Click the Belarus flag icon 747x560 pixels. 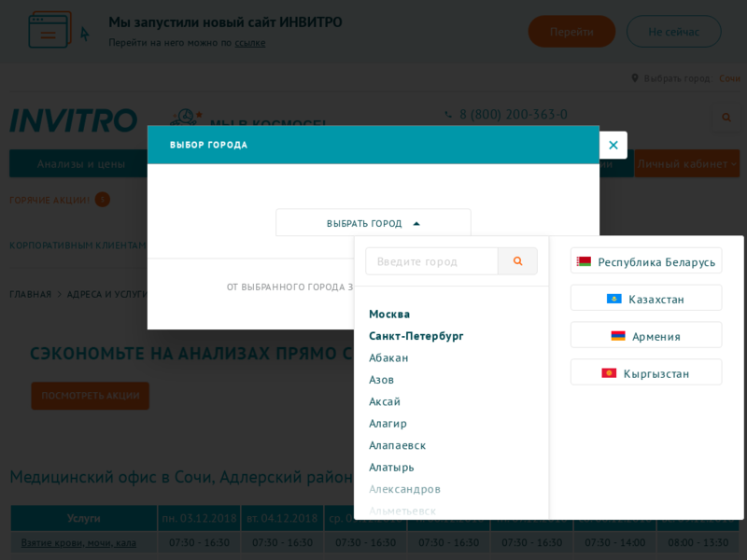coord(584,261)
